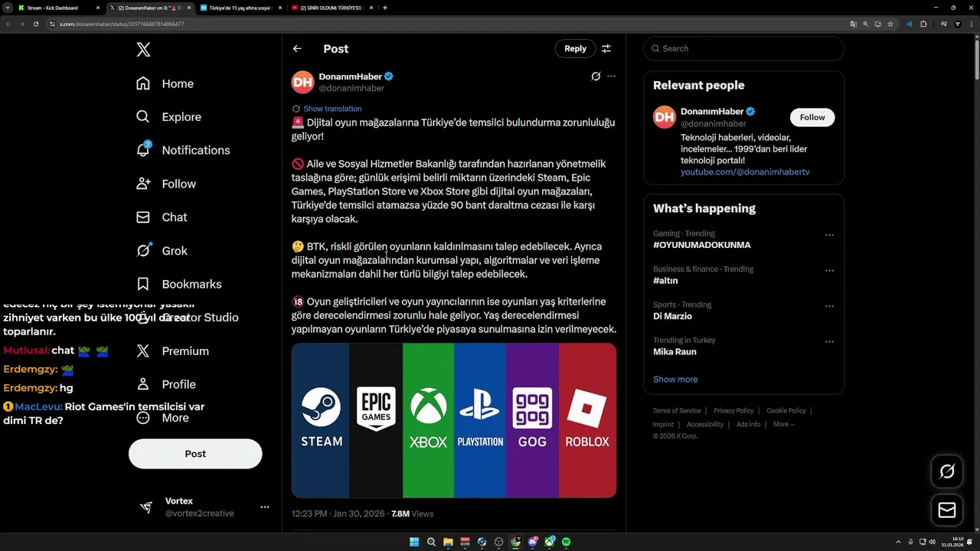This screenshot has height=551, width=980.
Task: Open the Accessibility footer link
Action: (705, 424)
